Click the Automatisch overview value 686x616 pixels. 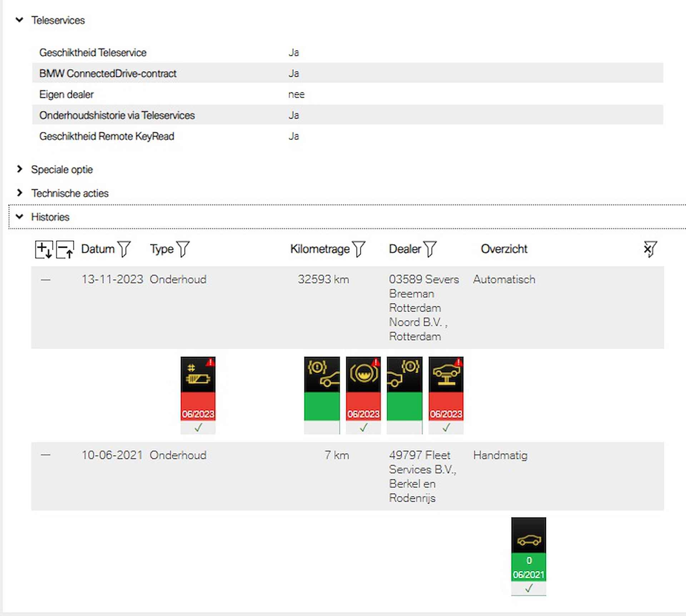(x=504, y=279)
